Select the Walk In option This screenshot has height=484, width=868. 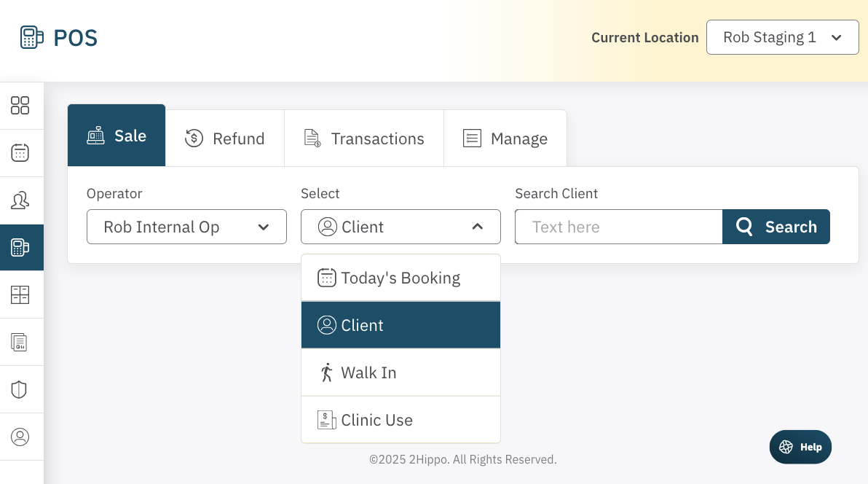[401, 372]
